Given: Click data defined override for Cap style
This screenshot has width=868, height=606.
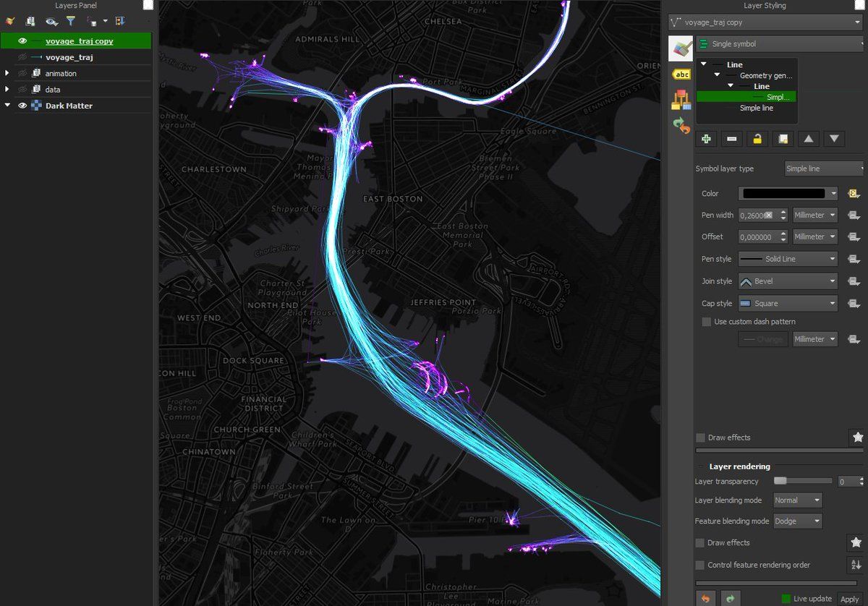Looking at the screenshot, I should [x=854, y=304].
